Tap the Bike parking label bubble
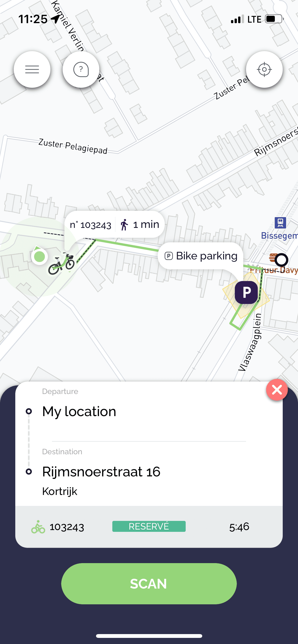 [x=201, y=256]
